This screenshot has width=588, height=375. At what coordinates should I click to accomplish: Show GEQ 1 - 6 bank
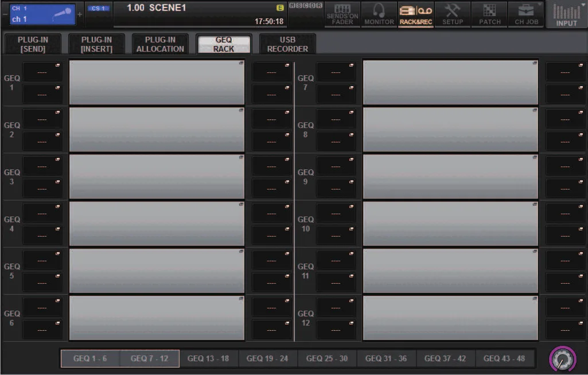pyautogui.click(x=90, y=358)
